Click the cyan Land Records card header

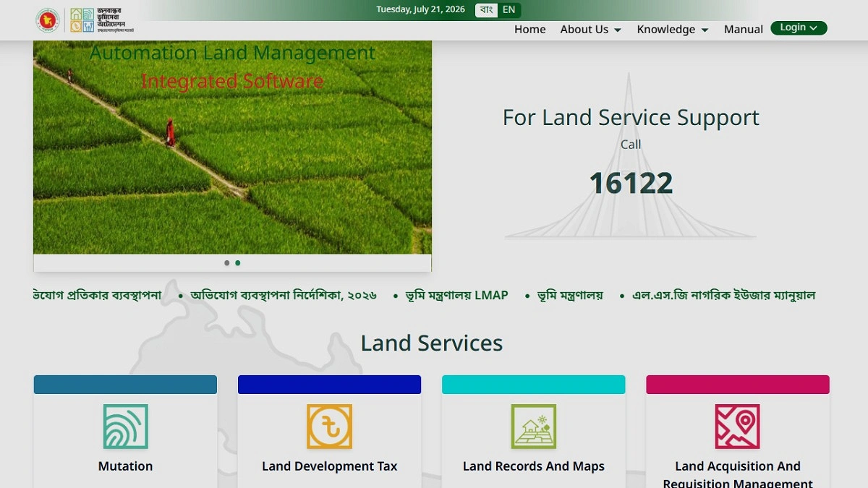click(x=534, y=385)
